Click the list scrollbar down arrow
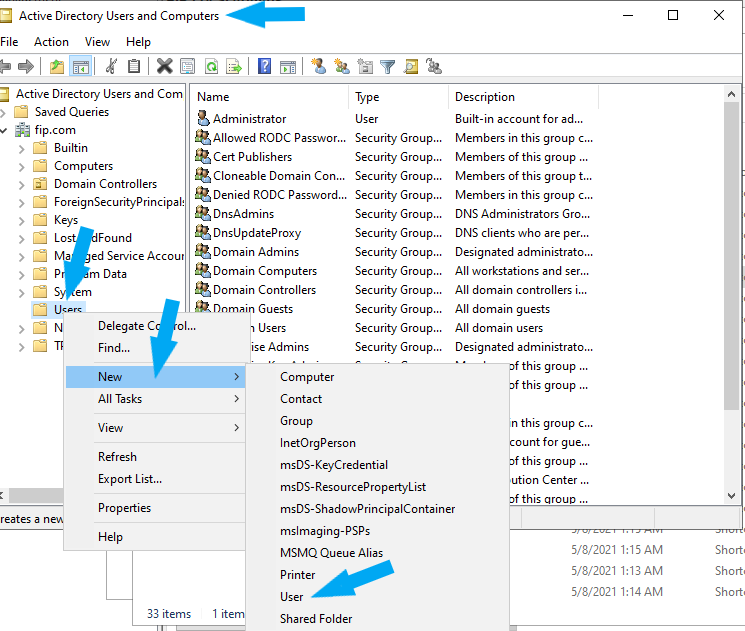Viewport: 745px width, 631px height. click(x=731, y=496)
